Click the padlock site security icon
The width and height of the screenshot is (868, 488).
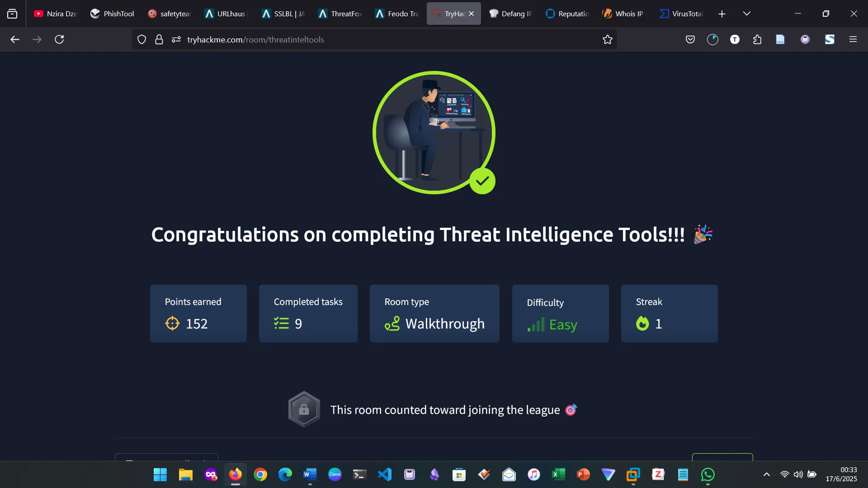(159, 40)
